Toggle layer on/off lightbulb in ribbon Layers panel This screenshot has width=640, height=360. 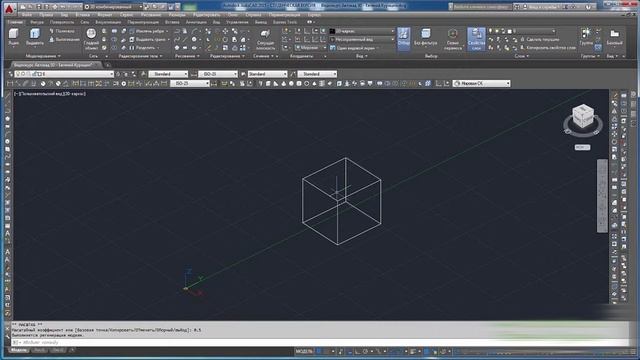click(491, 31)
